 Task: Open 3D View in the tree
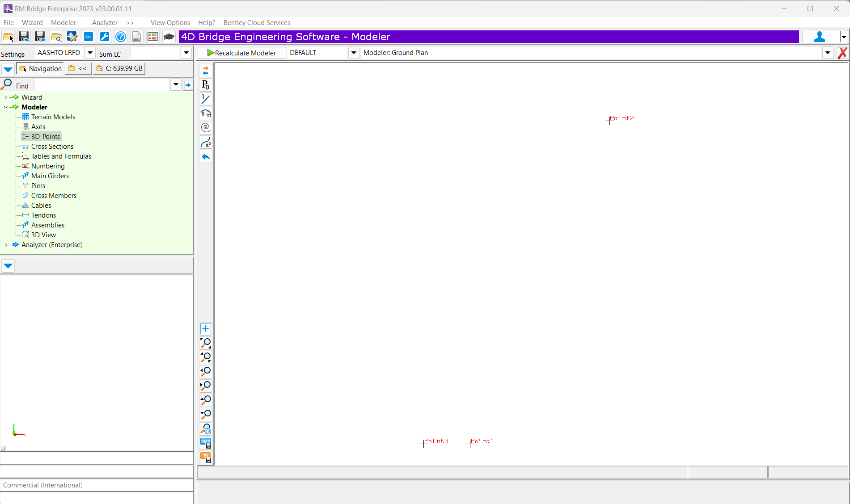[x=43, y=235]
